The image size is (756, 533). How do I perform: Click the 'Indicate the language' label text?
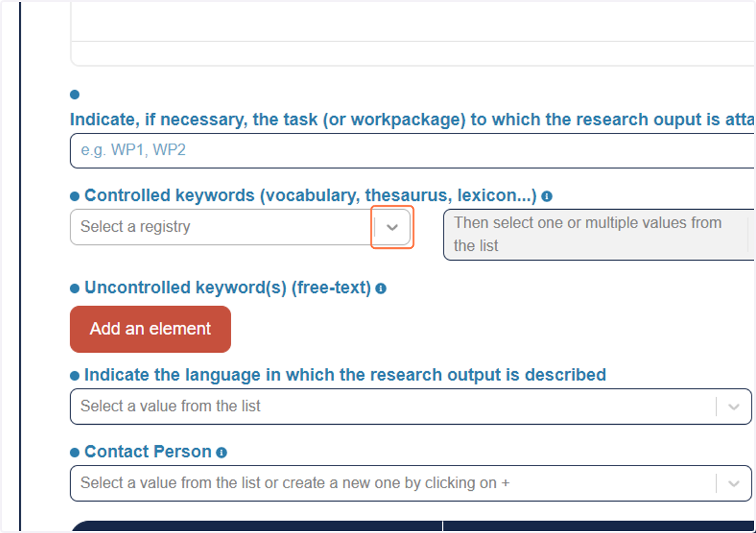click(345, 375)
